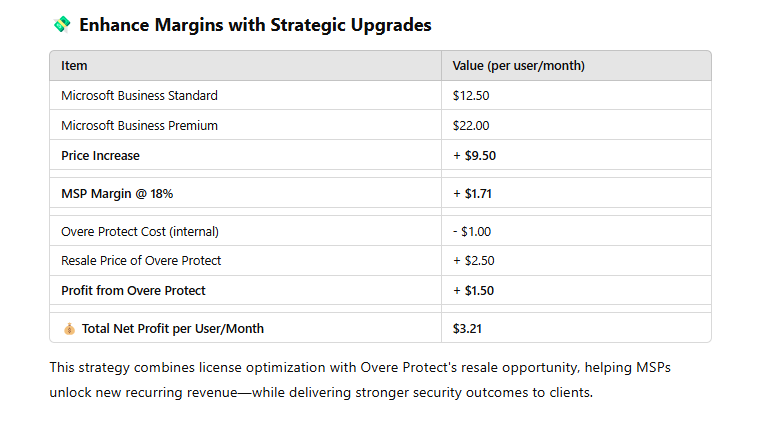Select the Value (per user/month) header

point(518,66)
